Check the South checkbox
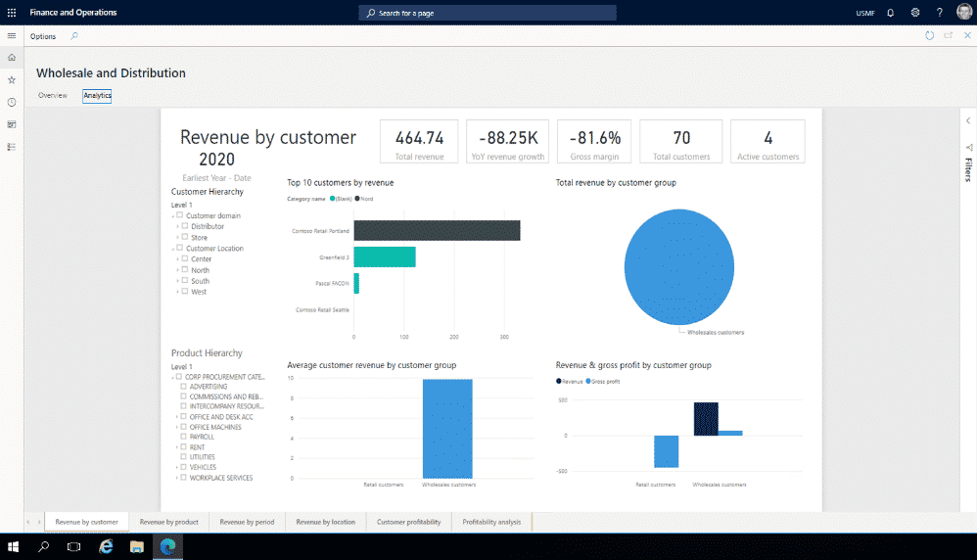This screenshot has height=560, width=977. [x=184, y=280]
